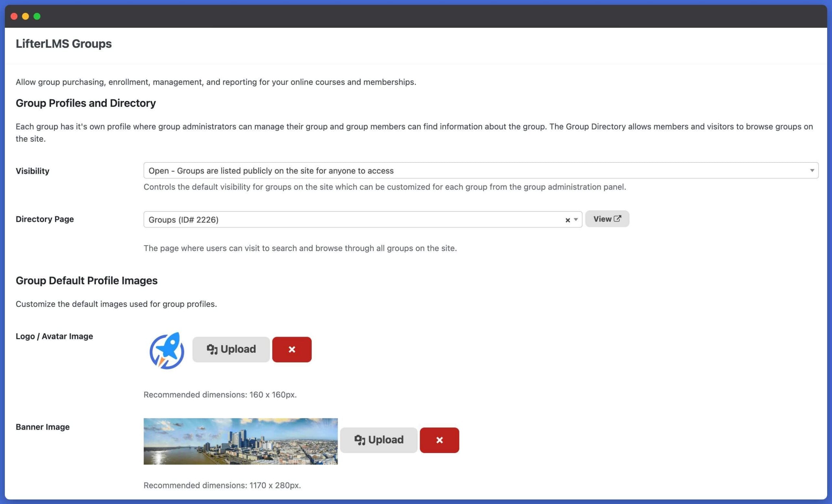Click the Directory Page field label
832x504 pixels.
tap(45, 219)
